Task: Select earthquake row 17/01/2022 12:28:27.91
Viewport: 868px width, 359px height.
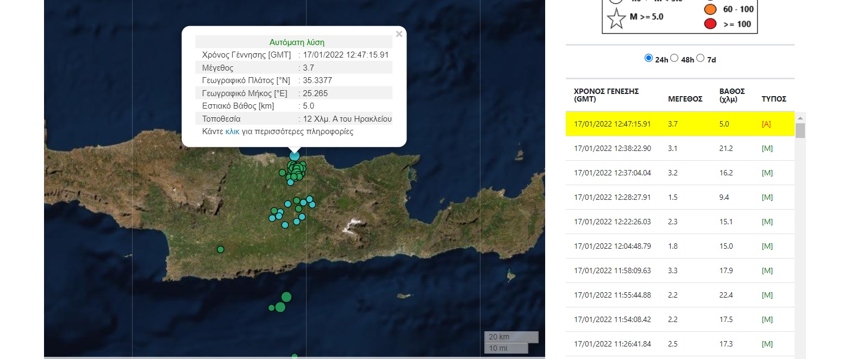Action: [x=680, y=197]
